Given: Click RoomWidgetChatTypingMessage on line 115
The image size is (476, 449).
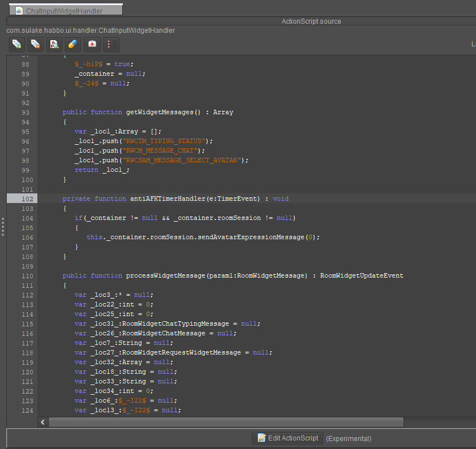Looking at the screenshot, I should 175,323.
